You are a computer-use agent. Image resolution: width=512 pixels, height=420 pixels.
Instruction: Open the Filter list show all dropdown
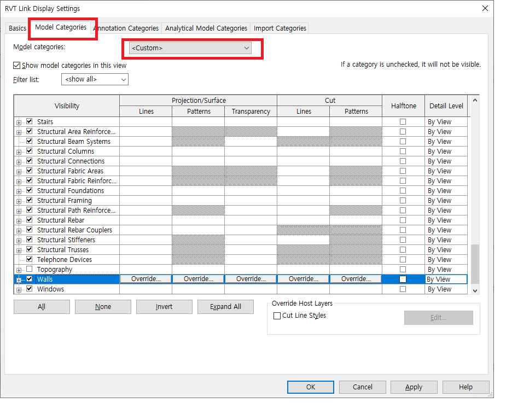click(x=95, y=79)
